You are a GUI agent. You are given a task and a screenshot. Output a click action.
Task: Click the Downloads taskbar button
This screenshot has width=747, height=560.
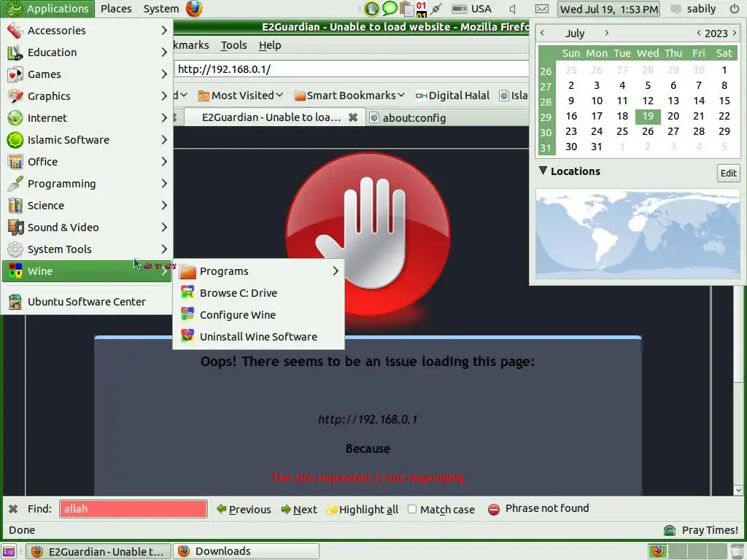click(x=247, y=551)
